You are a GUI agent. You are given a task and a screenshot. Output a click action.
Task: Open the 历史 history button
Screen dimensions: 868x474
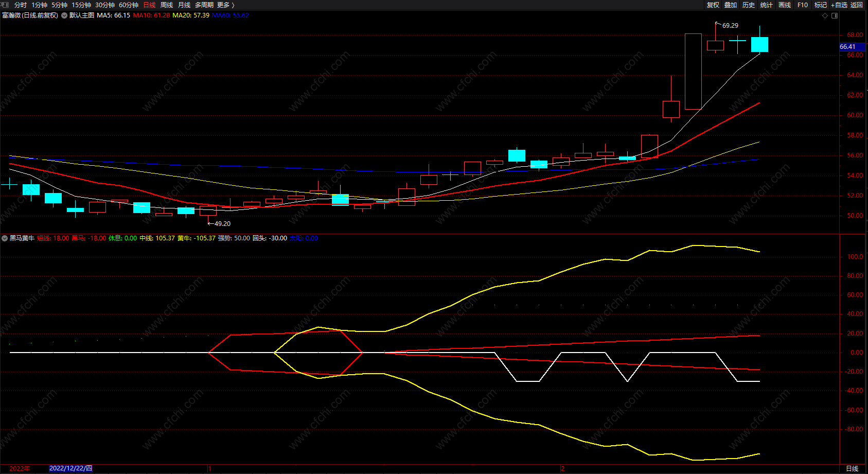click(x=749, y=5)
